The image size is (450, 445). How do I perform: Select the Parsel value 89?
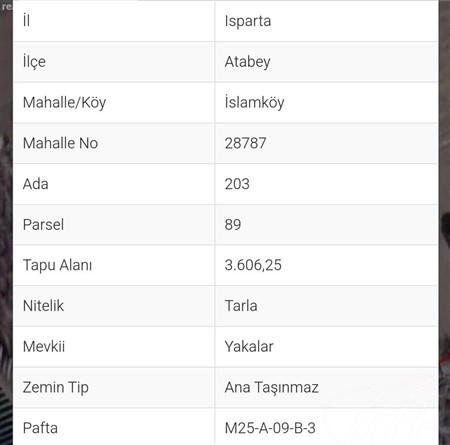[233, 225]
